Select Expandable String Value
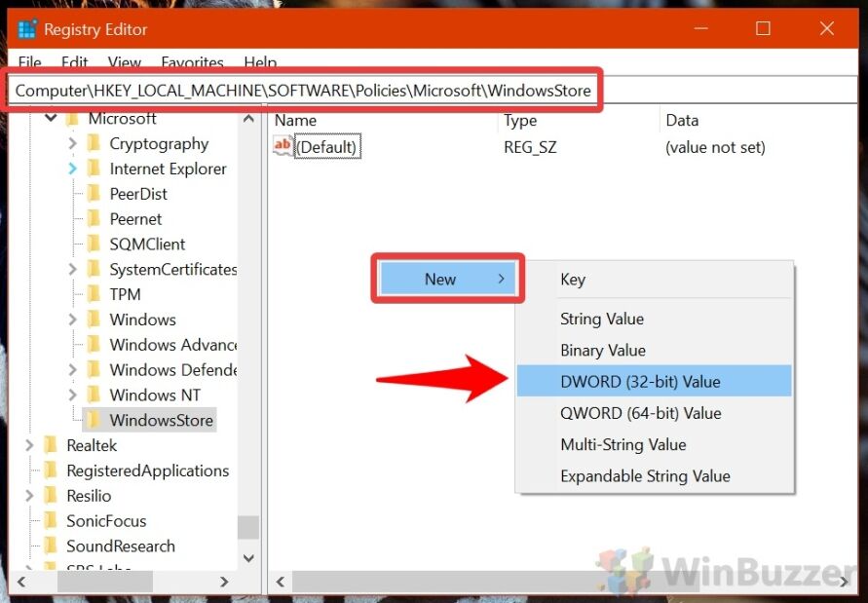Viewport: 868px width, 603px height. coord(655,475)
